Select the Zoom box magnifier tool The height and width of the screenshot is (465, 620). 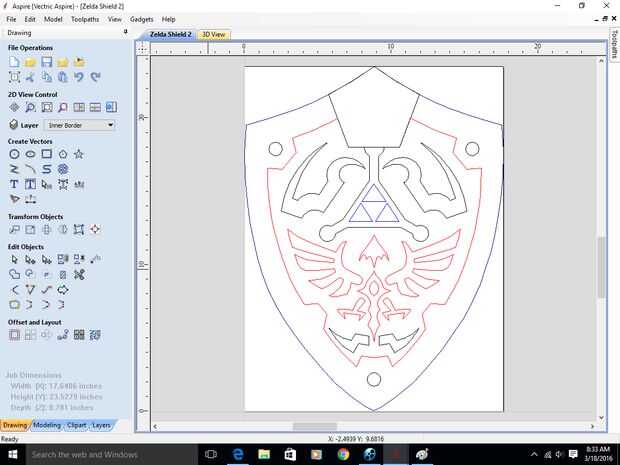click(30, 107)
